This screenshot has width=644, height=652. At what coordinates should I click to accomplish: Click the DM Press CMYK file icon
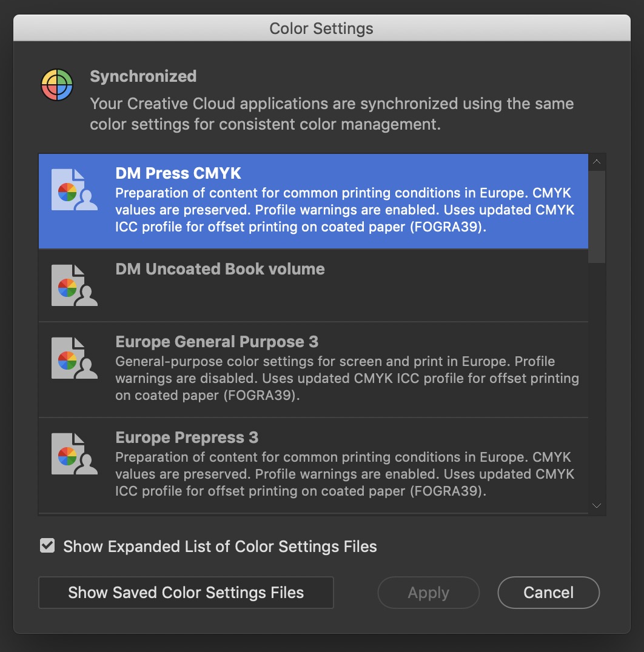coord(74,190)
